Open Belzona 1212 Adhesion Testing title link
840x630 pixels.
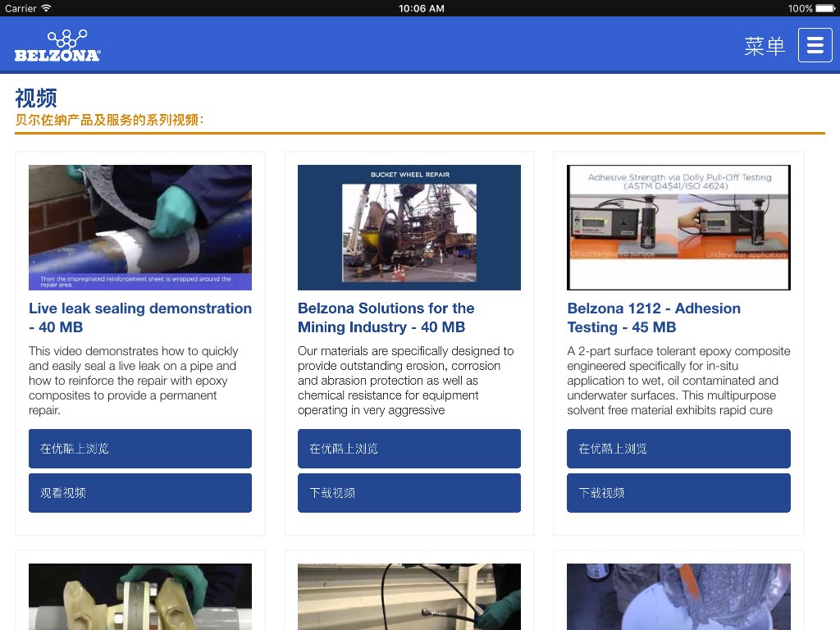pyautogui.click(x=654, y=317)
